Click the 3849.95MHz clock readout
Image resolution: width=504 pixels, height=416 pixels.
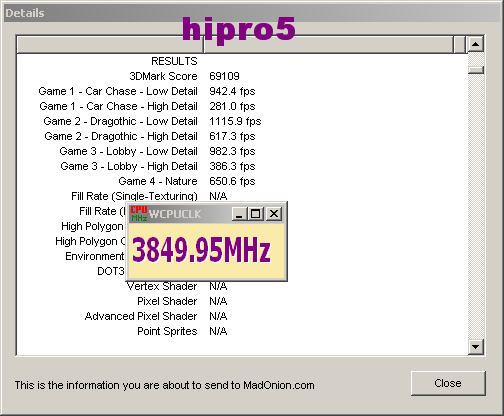pos(201,250)
